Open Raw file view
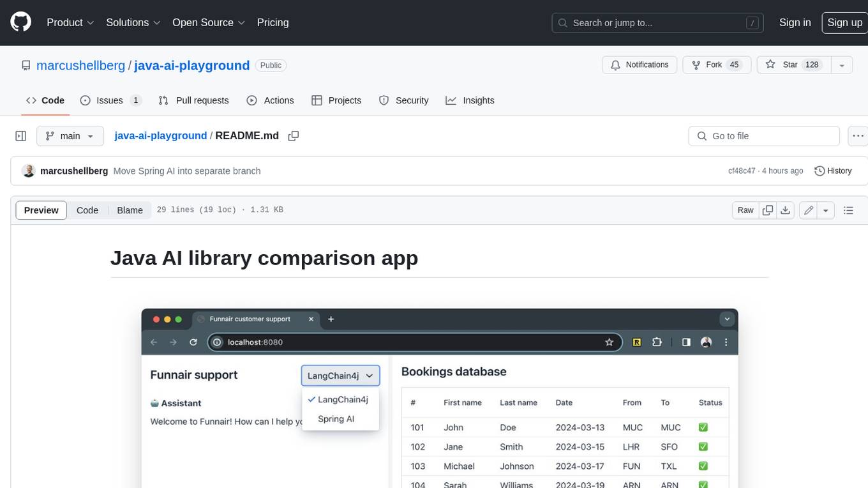The height and width of the screenshot is (488, 868). click(745, 210)
